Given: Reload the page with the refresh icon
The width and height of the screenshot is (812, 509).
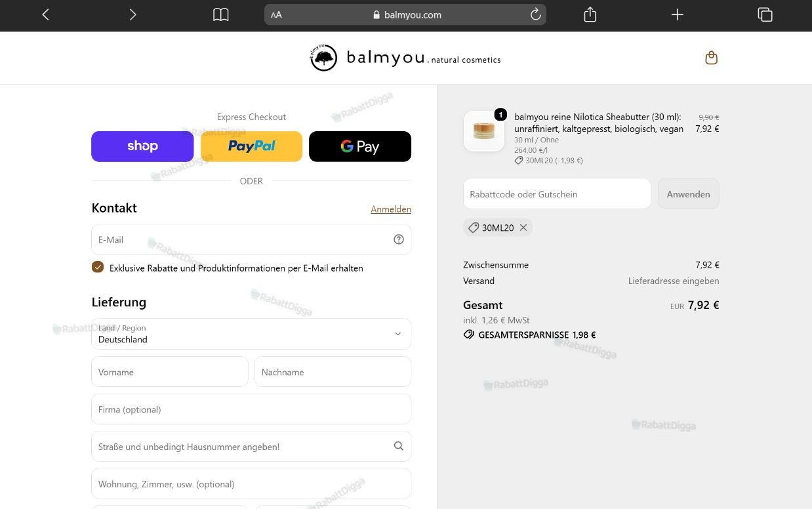Looking at the screenshot, I should 535,14.
